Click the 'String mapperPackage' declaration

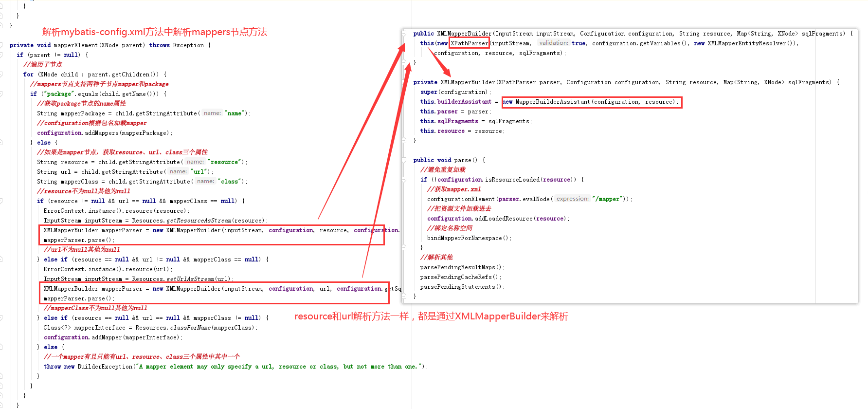click(144, 113)
